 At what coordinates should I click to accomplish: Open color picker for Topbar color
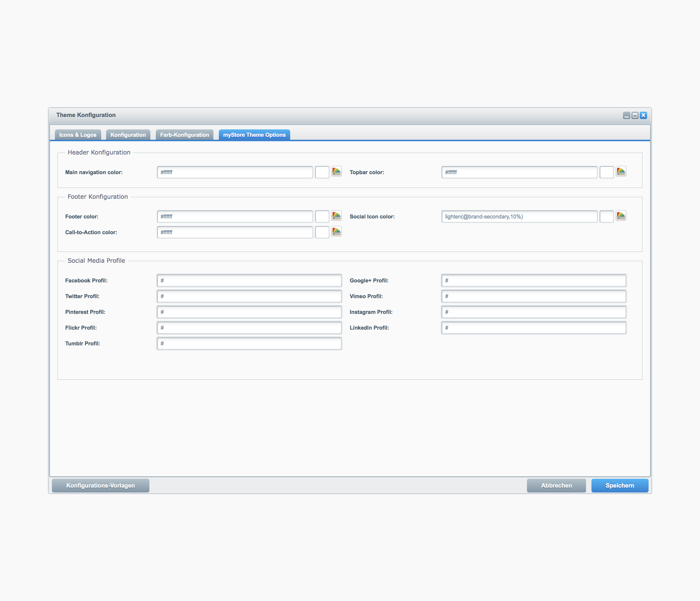(x=621, y=171)
